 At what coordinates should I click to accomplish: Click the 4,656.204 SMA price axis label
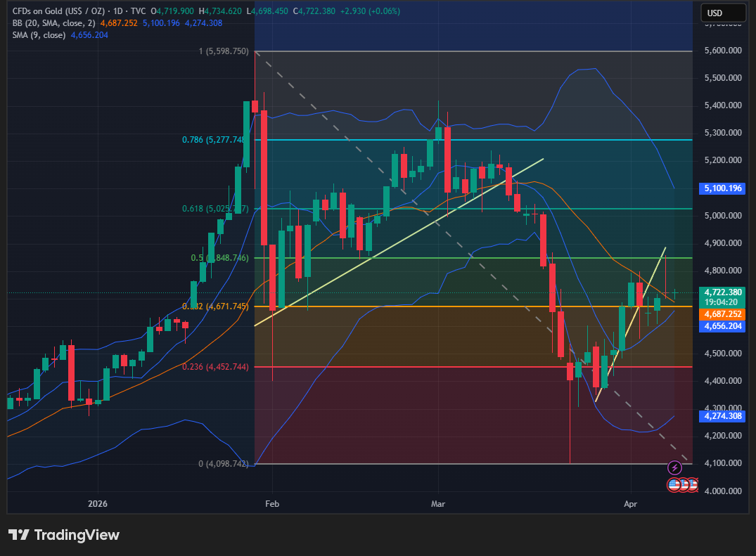(724, 327)
